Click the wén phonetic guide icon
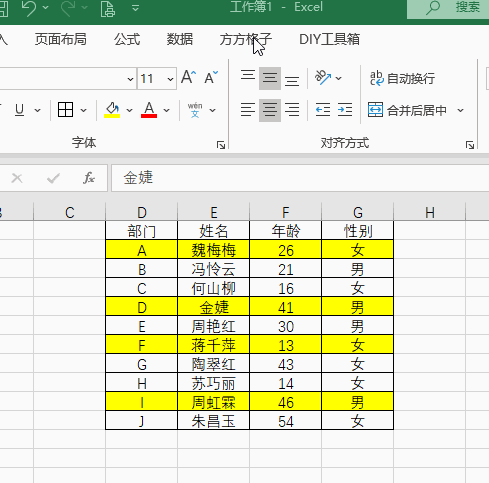The image size is (489, 483). [x=195, y=110]
